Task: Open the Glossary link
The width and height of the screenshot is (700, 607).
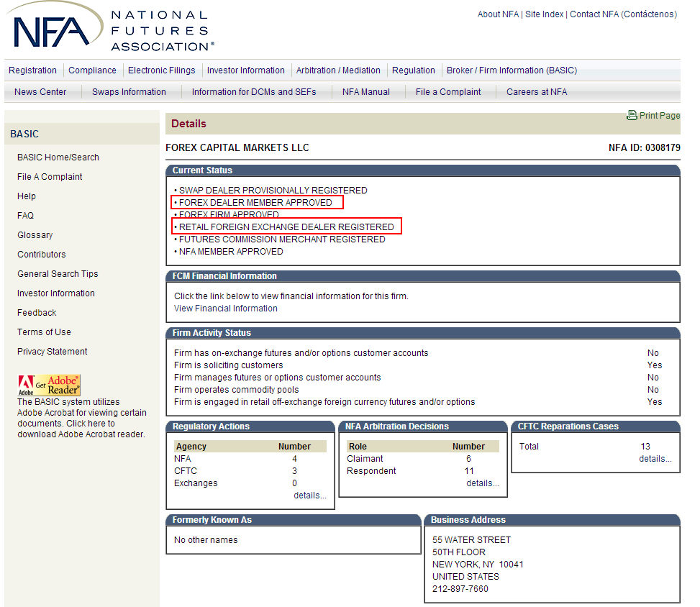Action: coord(35,235)
